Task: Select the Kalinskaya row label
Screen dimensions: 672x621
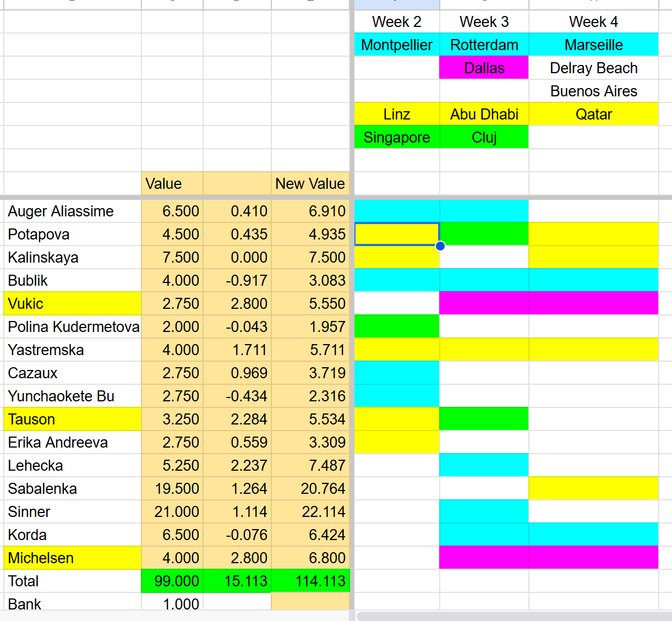Action: pos(73,258)
